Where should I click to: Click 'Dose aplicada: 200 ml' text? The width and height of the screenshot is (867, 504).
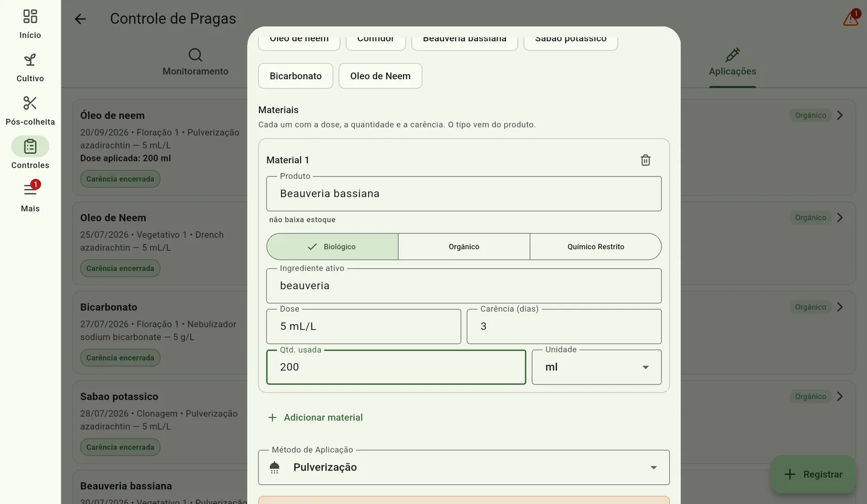126,158
